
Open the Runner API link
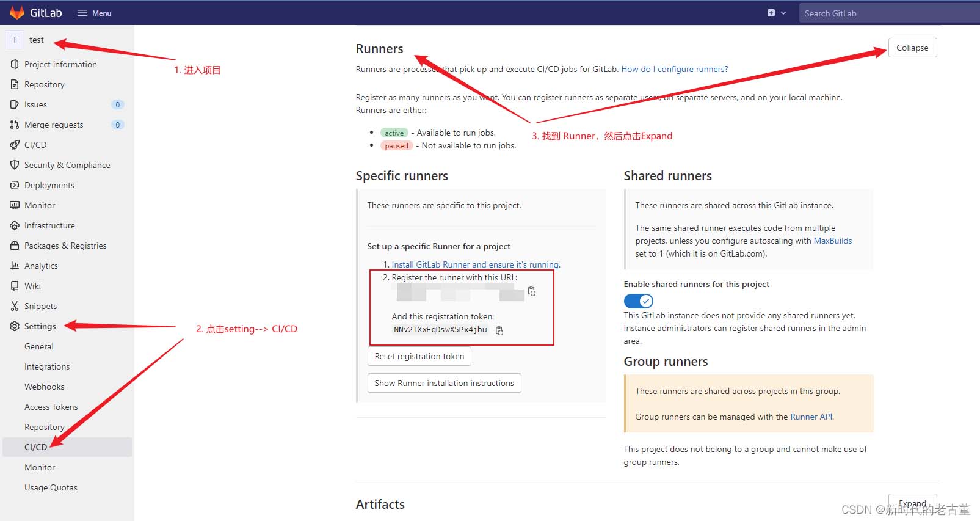click(x=811, y=417)
